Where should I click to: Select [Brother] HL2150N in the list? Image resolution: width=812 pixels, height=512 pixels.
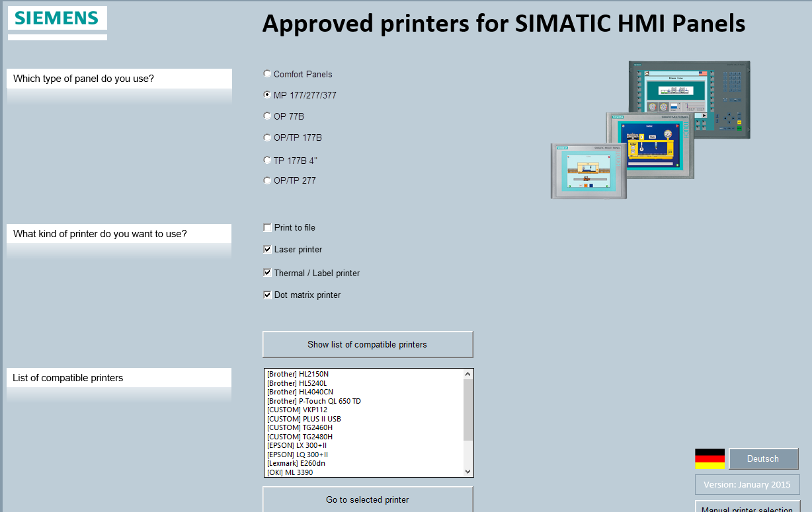coord(364,374)
